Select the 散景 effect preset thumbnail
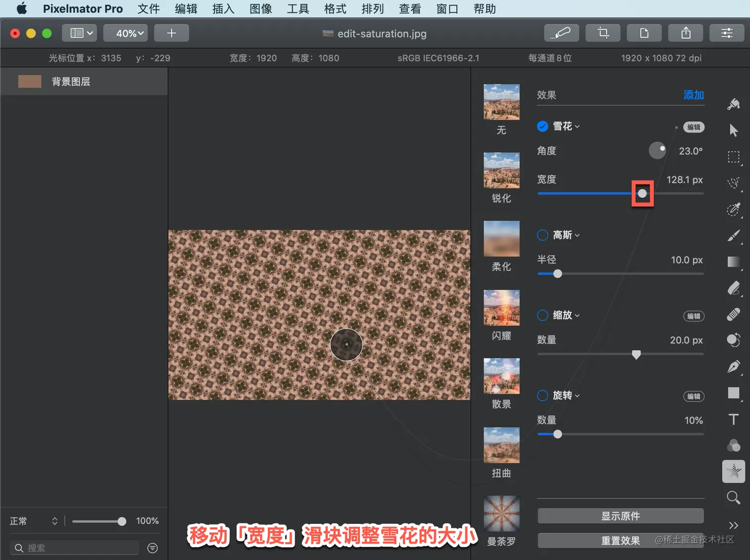 (501, 376)
